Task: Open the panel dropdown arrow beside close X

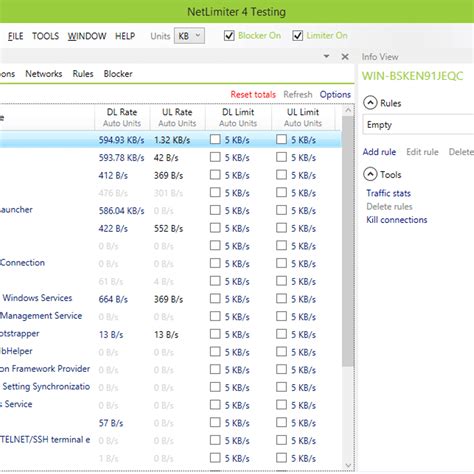Action: click(x=326, y=56)
